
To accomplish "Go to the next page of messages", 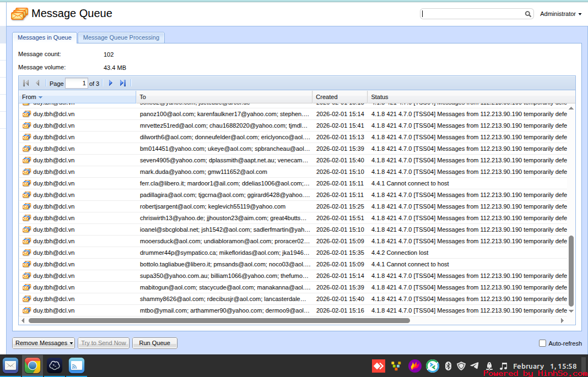I will click(x=111, y=83).
